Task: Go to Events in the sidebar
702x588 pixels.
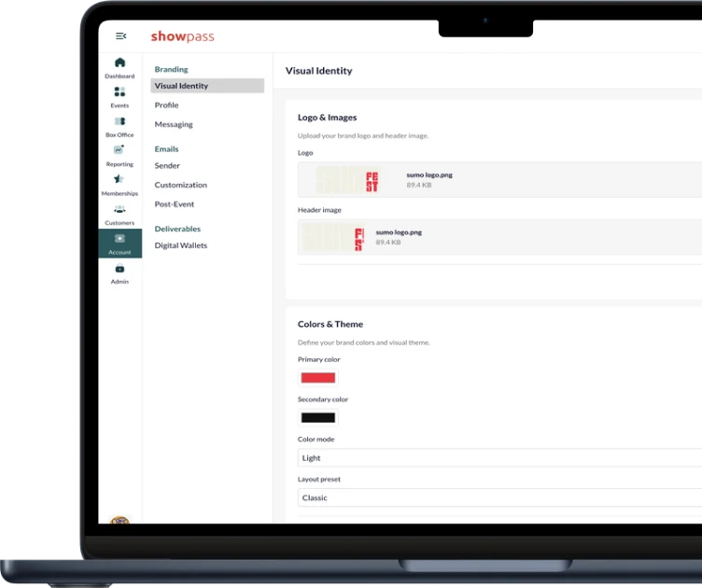Action: 119,98
